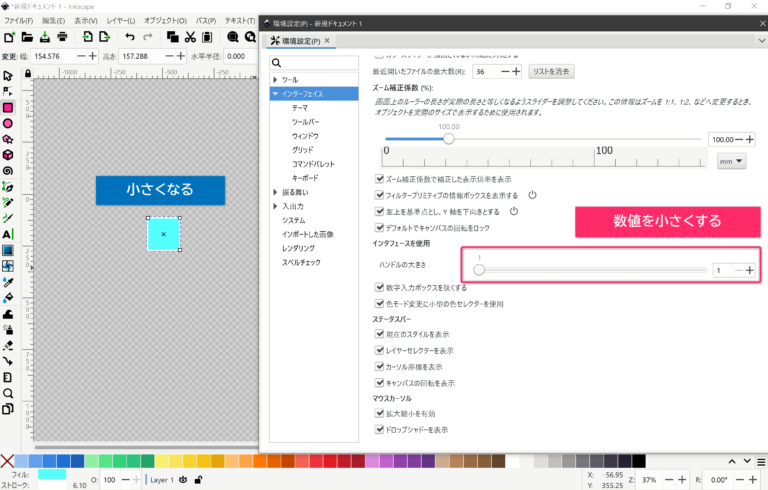Open the パス(P) menu

point(206,21)
